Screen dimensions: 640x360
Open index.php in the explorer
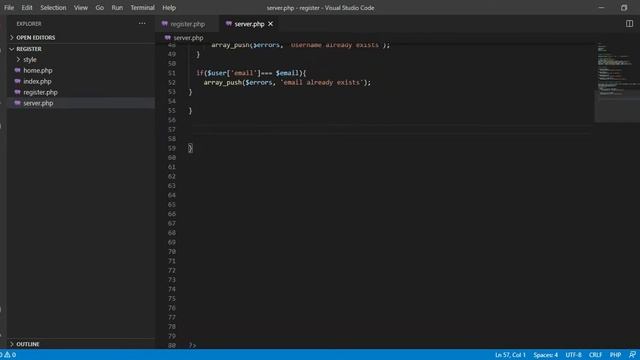tap(81, 82)
